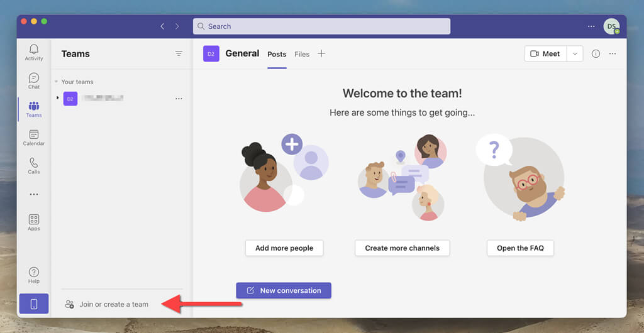Open more options for the D2 team

(179, 99)
